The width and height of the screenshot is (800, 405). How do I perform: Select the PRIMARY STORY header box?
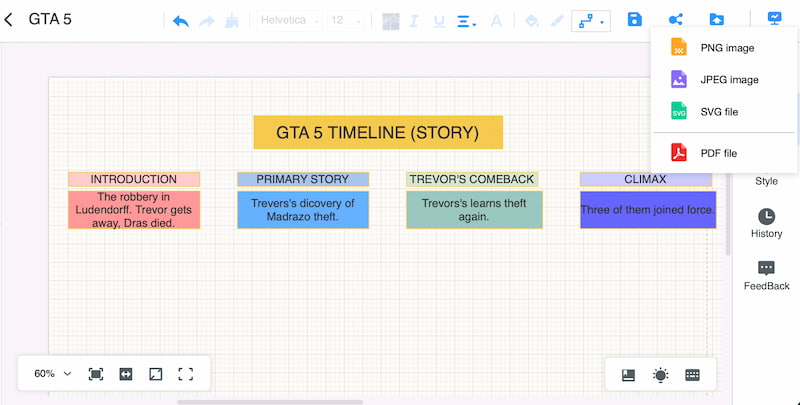(x=303, y=179)
